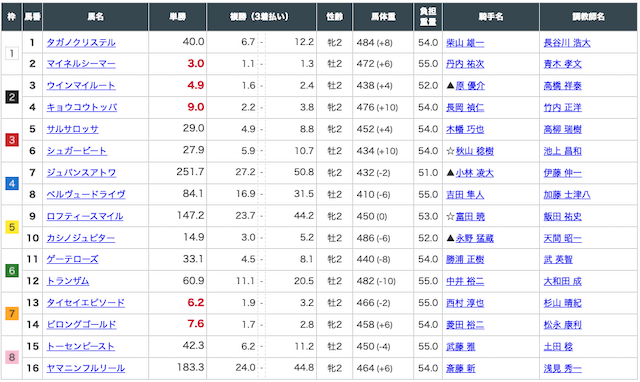The width and height of the screenshot is (640, 382).
Task: Open trainer 大和田 成 page
Action: 562,281
